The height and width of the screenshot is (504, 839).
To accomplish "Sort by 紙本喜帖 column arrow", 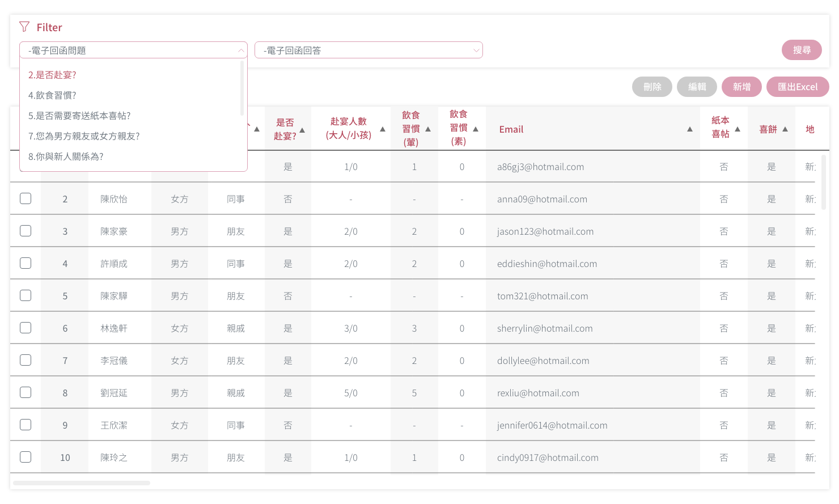I will [738, 129].
